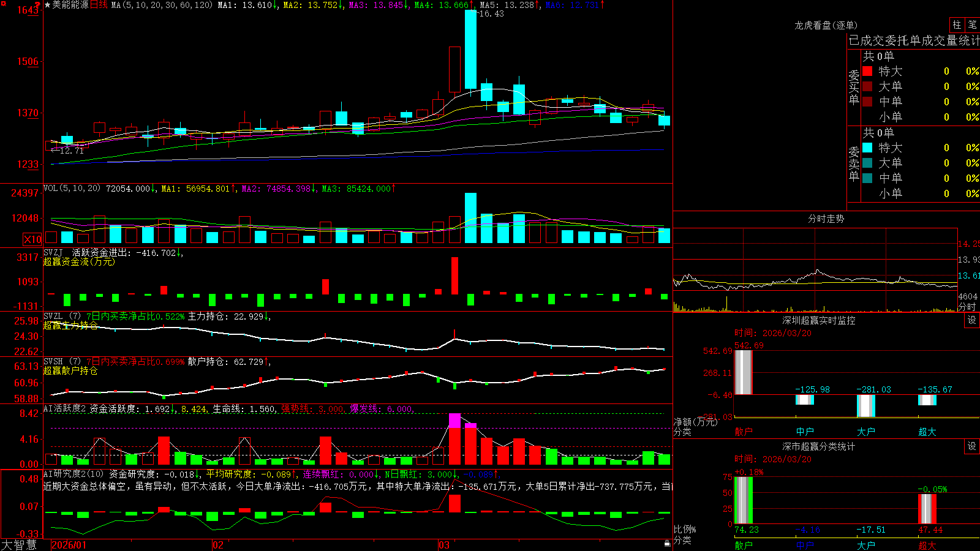The height and width of the screenshot is (551, 980).
Task: Open 设 settings for 深圳超赢实时监控
Action: 972,320
